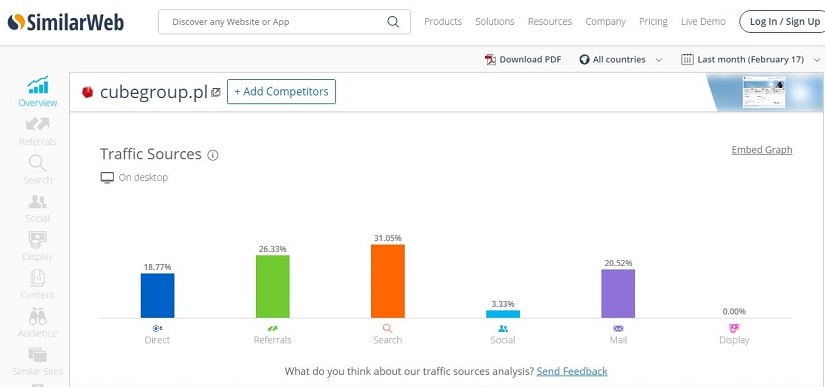Click the Embed Graph link

[762, 150]
